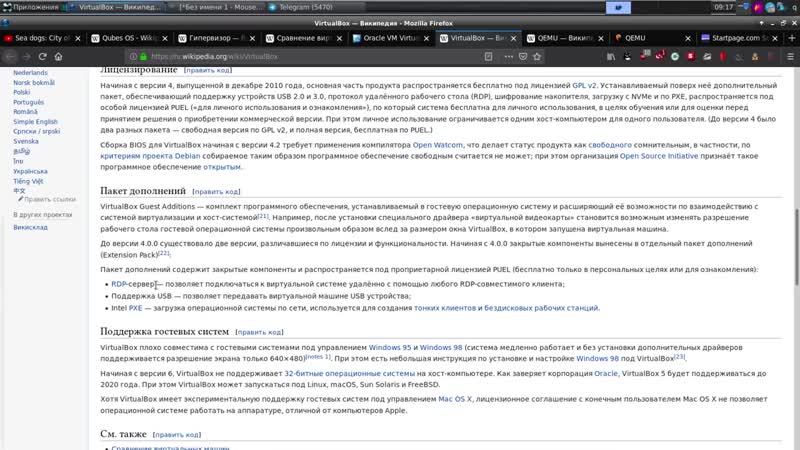Open the Firefox hamburger menu
The height and width of the screenshot is (450, 800).
tap(790, 57)
